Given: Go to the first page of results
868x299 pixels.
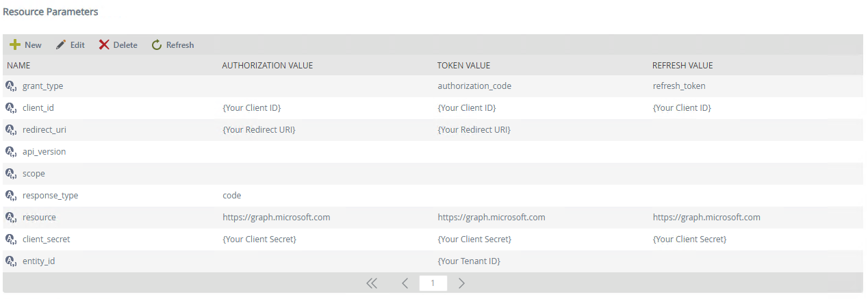Looking at the screenshot, I should [x=372, y=283].
